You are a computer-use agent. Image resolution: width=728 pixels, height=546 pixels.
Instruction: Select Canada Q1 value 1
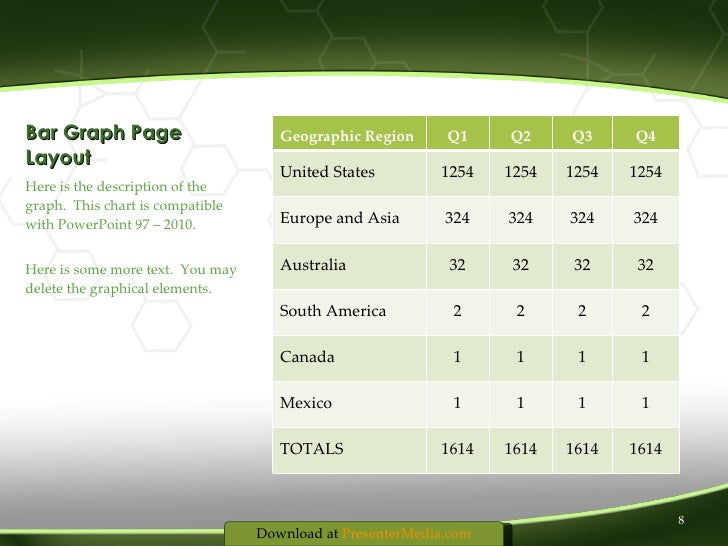(458, 358)
